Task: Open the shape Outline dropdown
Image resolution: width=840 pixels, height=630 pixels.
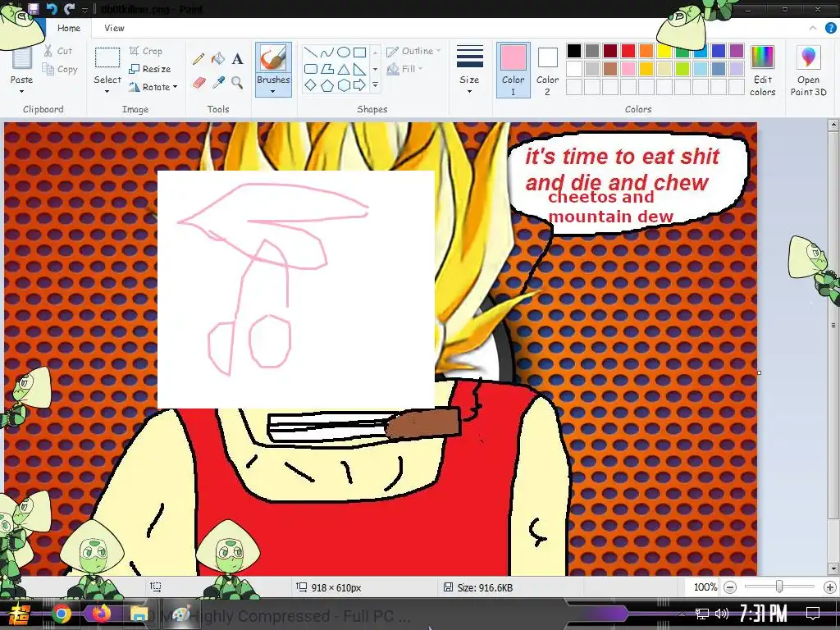Action: 413,52
